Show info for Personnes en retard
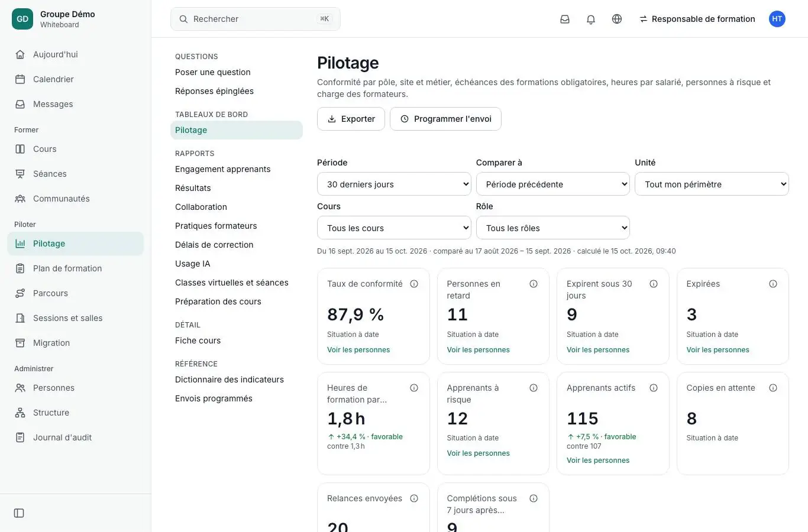This screenshot has height=532, width=808. tap(534, 284)
